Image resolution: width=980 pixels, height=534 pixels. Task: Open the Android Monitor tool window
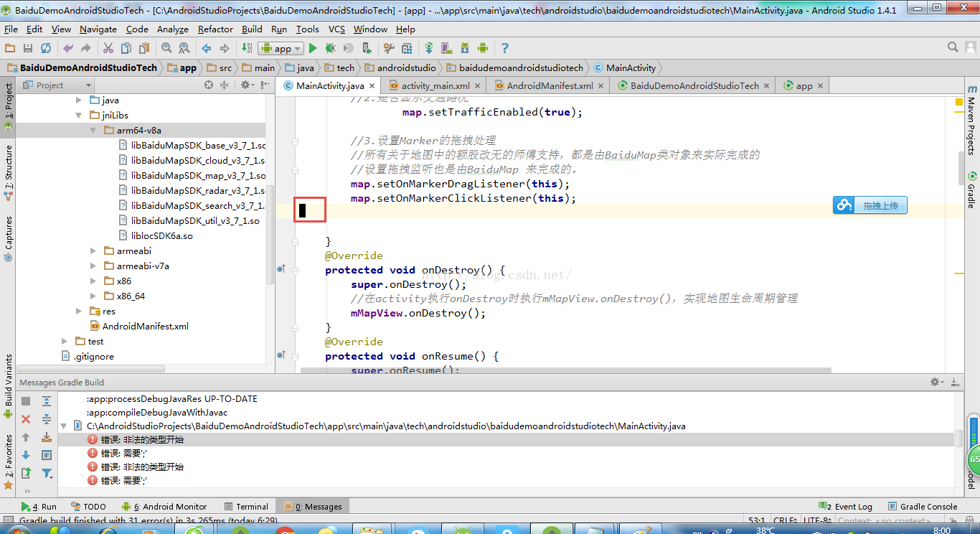click(x=164, y=506)
